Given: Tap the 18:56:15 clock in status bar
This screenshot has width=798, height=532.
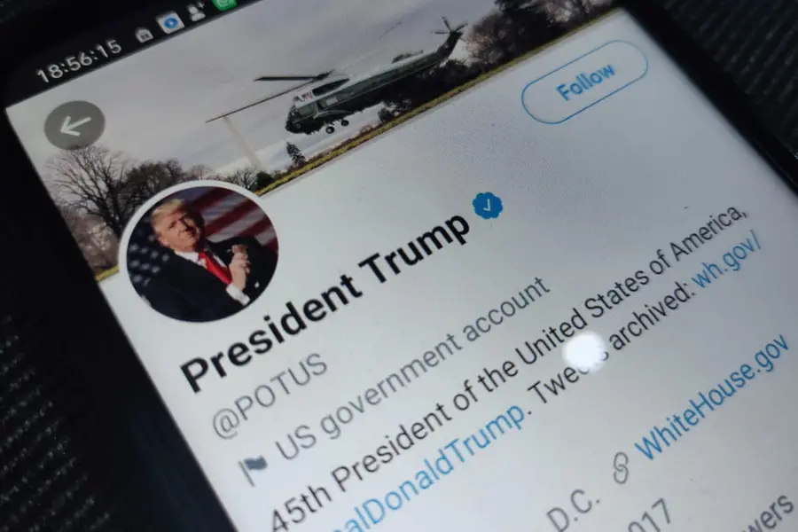Looking at the screenshot, I should point(80,61).
